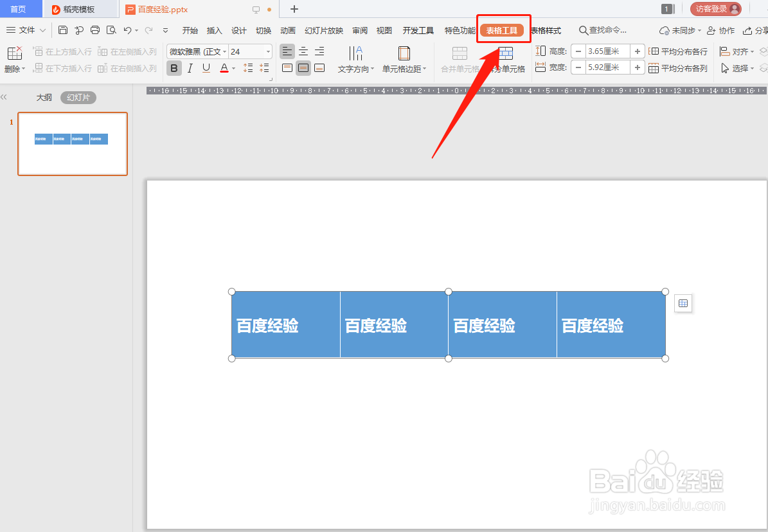Decrease line spacing icon

point(264,67)
